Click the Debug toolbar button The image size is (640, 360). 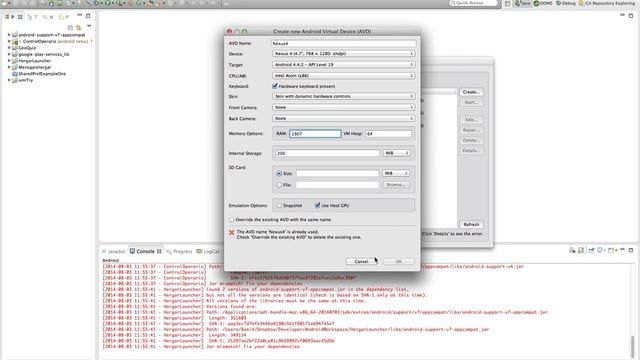point(97,3)
